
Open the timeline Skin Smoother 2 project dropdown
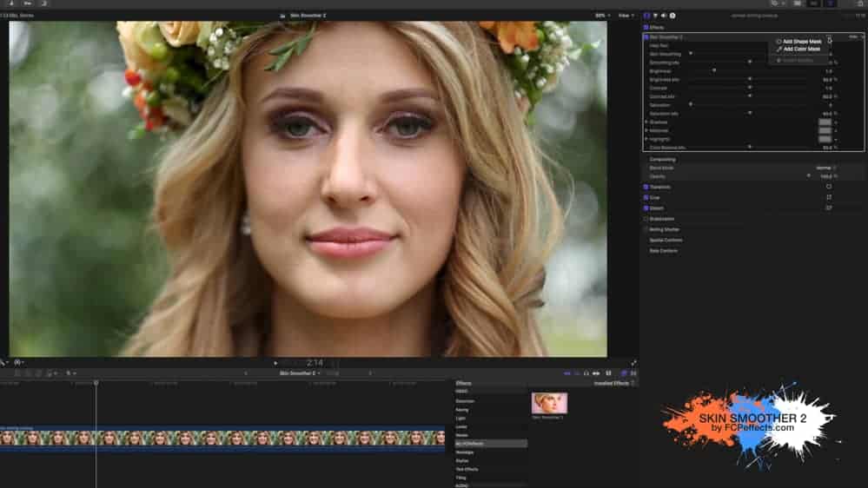[x=300, y=373]
